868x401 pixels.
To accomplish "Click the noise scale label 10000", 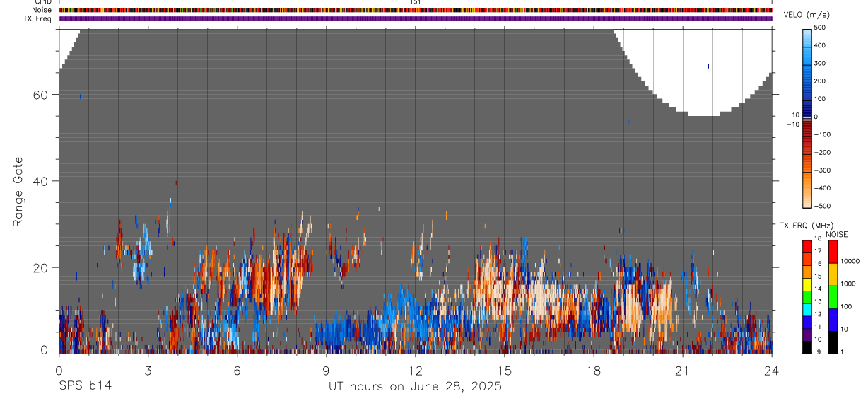I will tap(850, 261).
